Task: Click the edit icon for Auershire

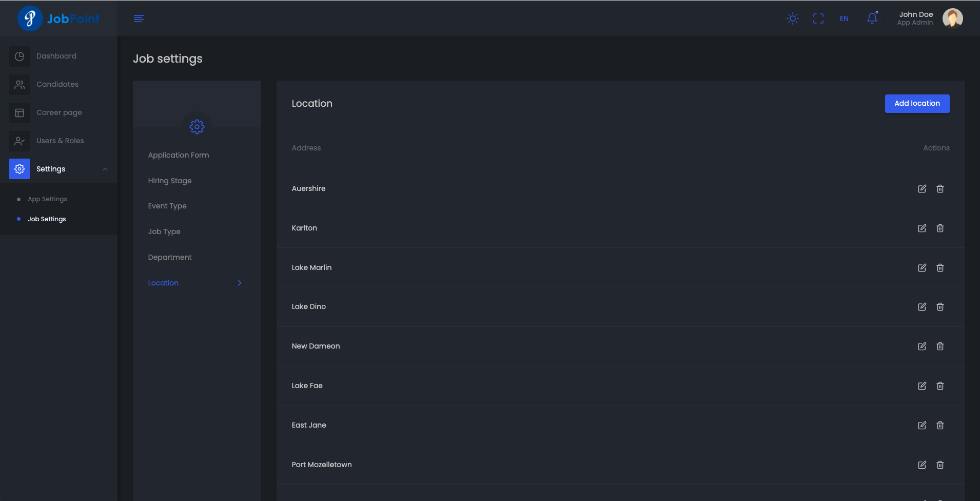Action: click(922, 189)
